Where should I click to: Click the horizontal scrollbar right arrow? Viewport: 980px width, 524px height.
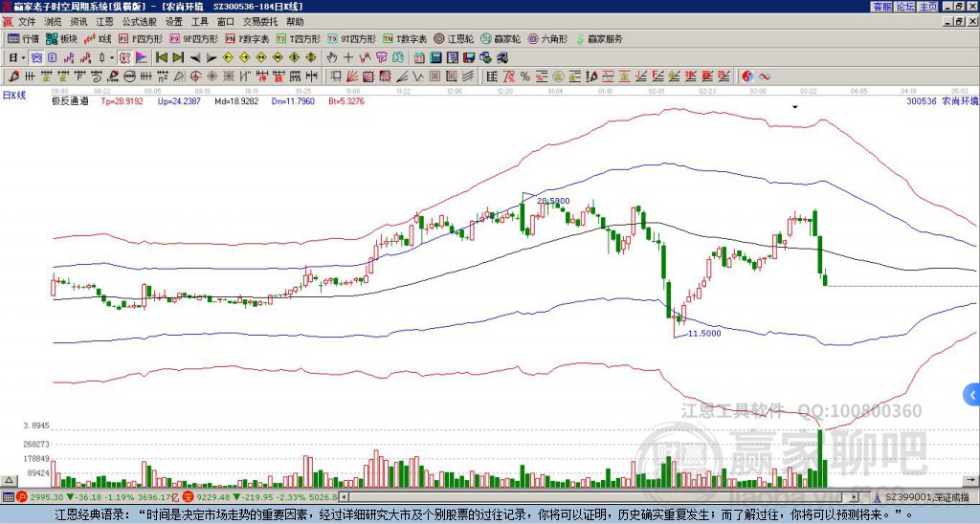pyautogui.click(x=854, y=497)
